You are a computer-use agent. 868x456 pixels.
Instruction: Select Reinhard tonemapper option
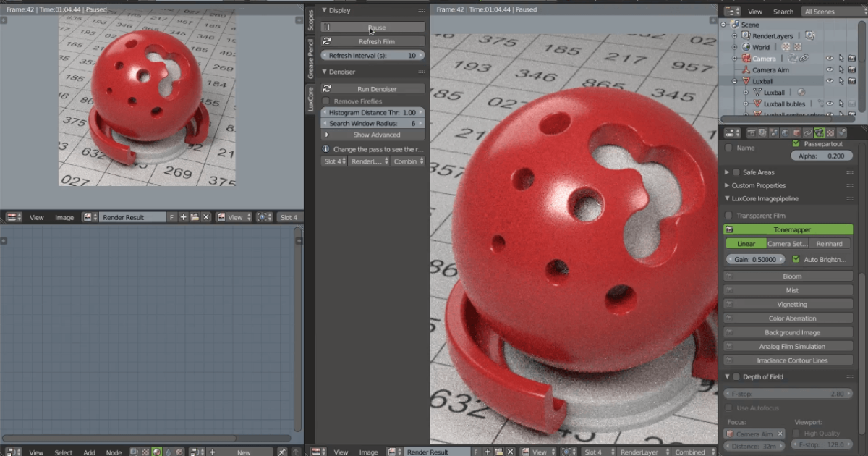pyautogui.click(x=830, y=244)
